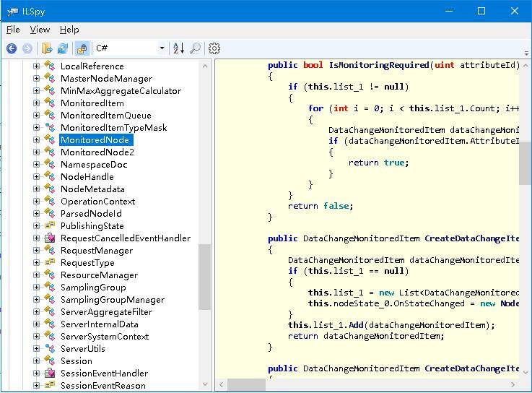Image resolution: width=532 pixels, height=393 pixels.
Task: Click the NamespaceDoc class icon
Action: pos(50,165)
